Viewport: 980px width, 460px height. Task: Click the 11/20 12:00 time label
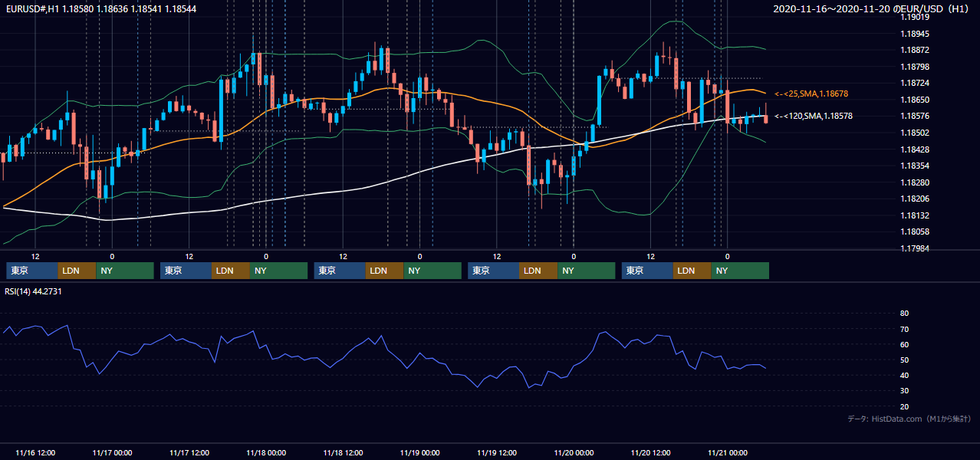click(x=651, y=452)
